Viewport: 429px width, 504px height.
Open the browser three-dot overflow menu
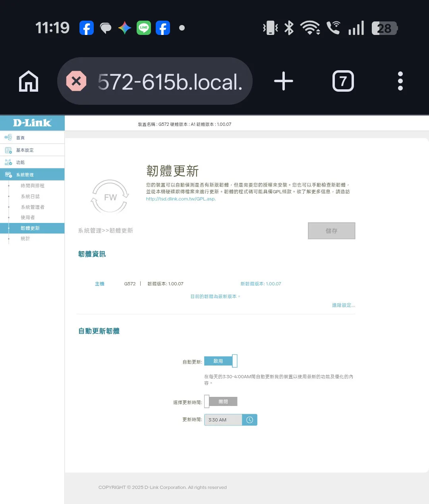400,81
